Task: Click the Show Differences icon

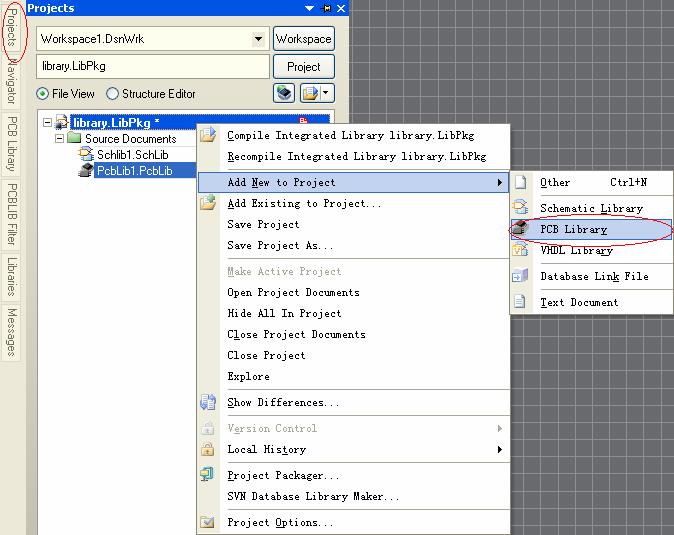Action: (x=208, y=402)
